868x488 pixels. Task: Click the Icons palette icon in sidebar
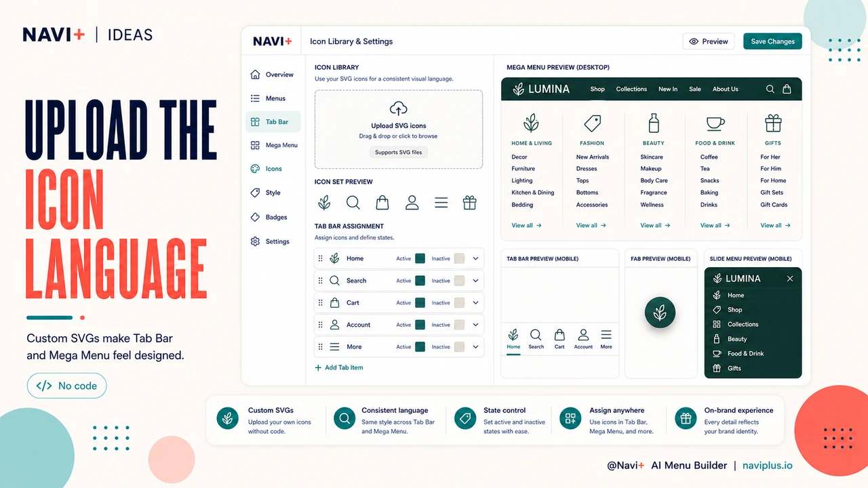tap(255, 169)
